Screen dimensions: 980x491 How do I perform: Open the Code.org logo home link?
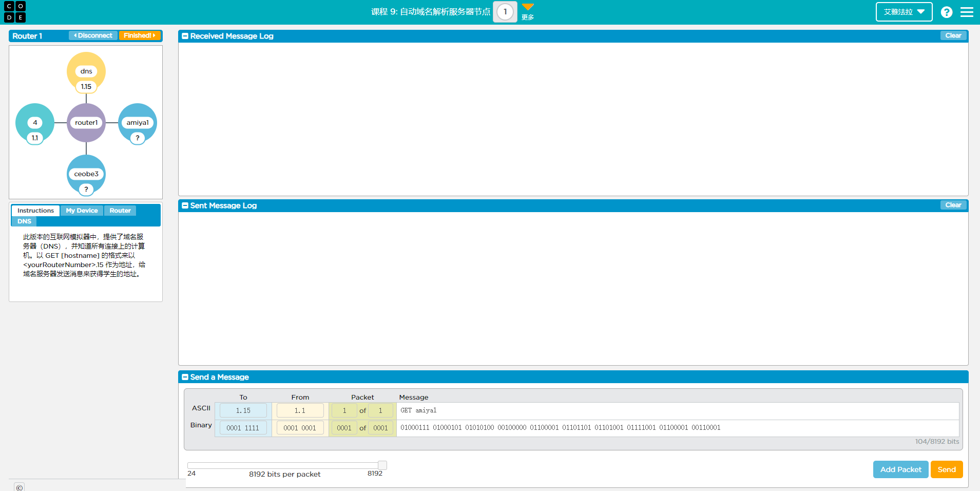click(15, 12)
